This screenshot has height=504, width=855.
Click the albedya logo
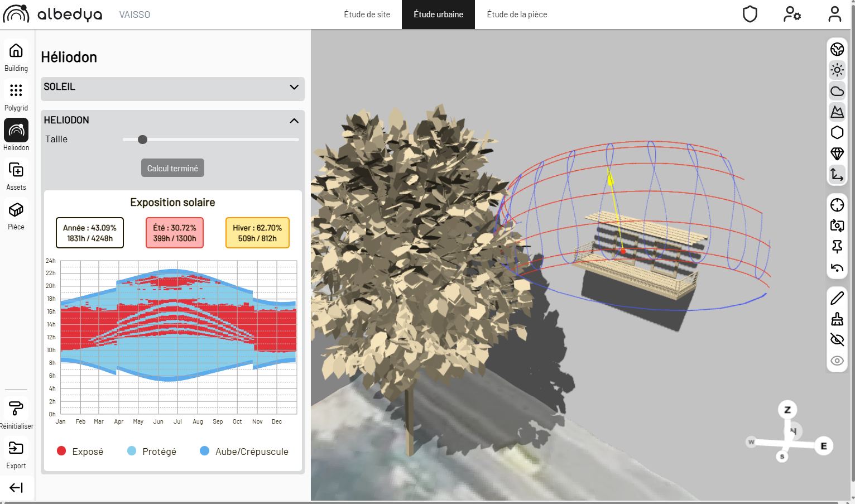(x=53, y=15)
